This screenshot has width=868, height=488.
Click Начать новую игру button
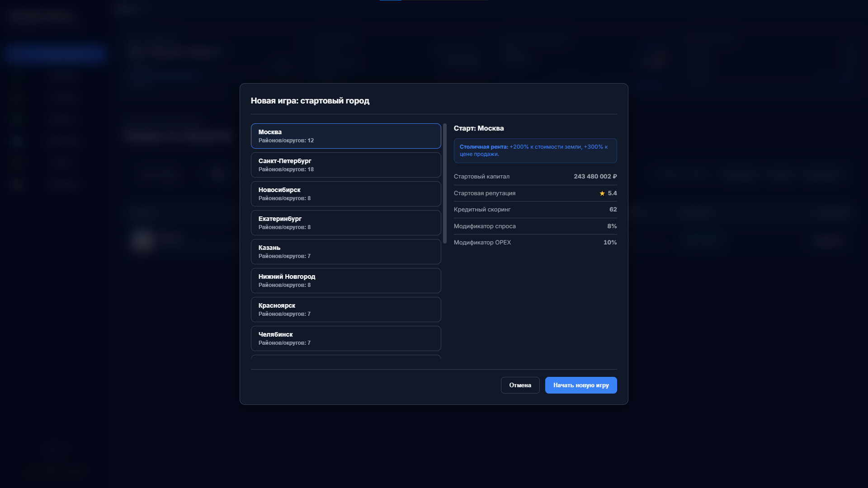pos(581,385)
